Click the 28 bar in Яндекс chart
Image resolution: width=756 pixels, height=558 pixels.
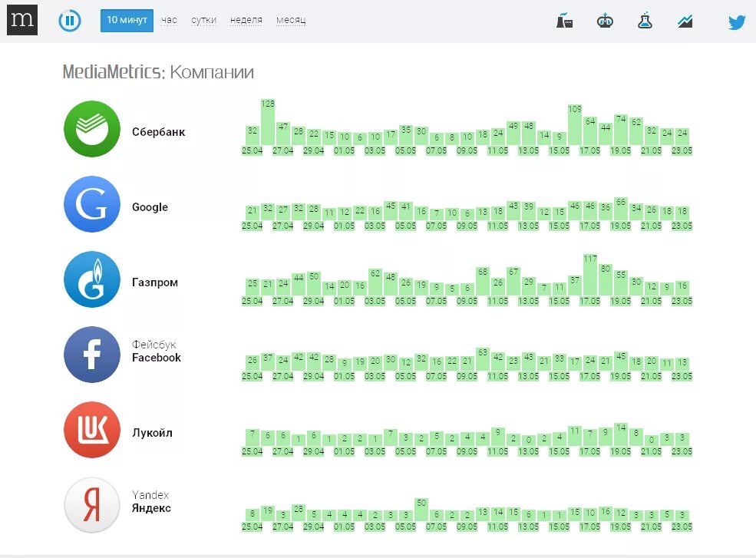pos(299,513)
